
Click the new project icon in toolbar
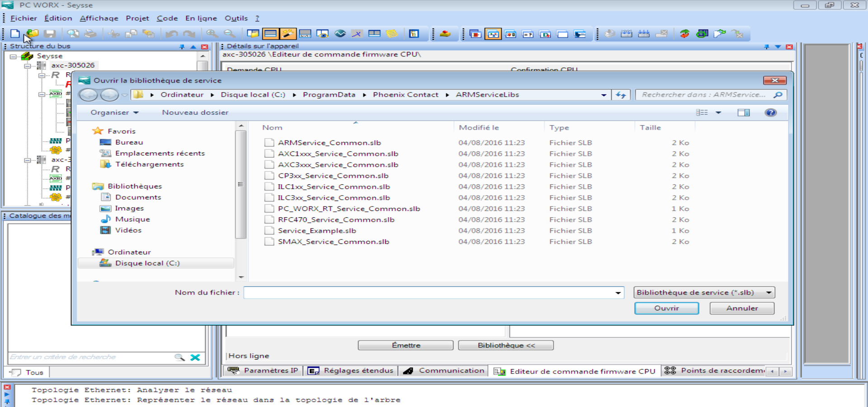tap(15, 34)
